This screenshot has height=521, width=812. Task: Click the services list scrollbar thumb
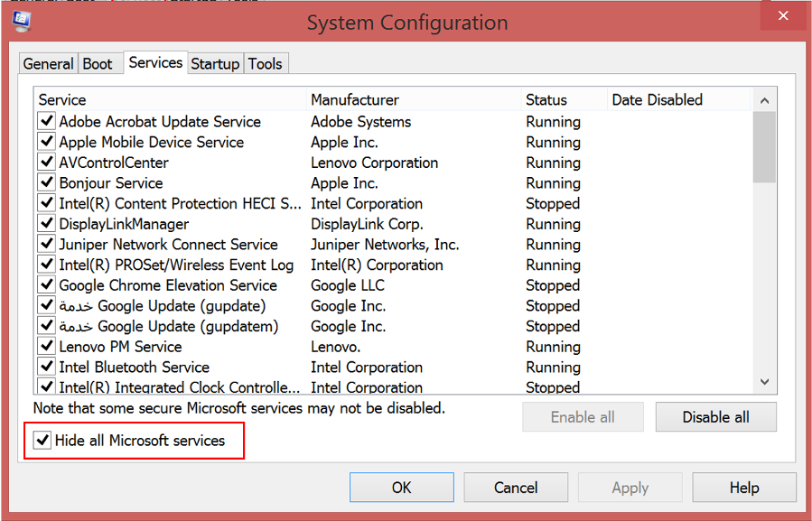764,147
